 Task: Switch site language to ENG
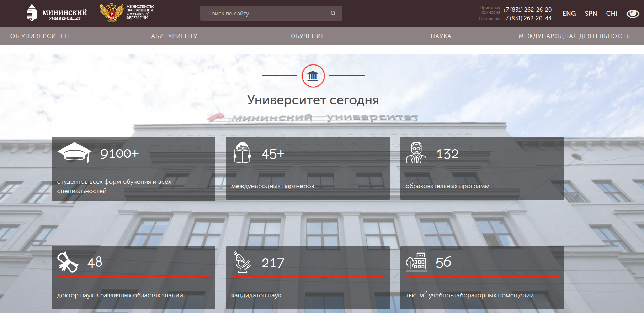(569, 14)
